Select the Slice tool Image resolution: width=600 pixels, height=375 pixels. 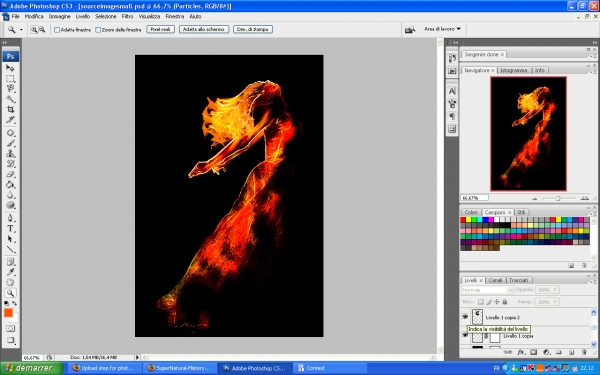click(x=10, y=120)
